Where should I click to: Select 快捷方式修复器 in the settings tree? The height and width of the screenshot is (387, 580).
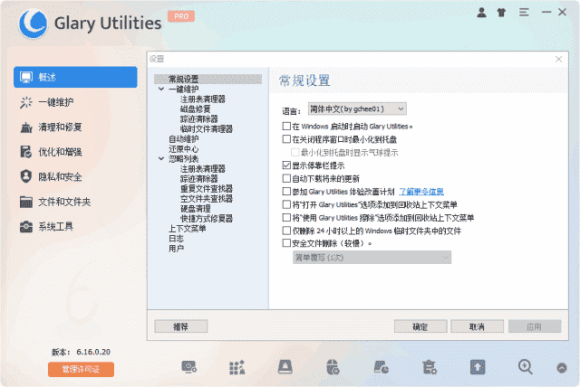click(206, 219)
